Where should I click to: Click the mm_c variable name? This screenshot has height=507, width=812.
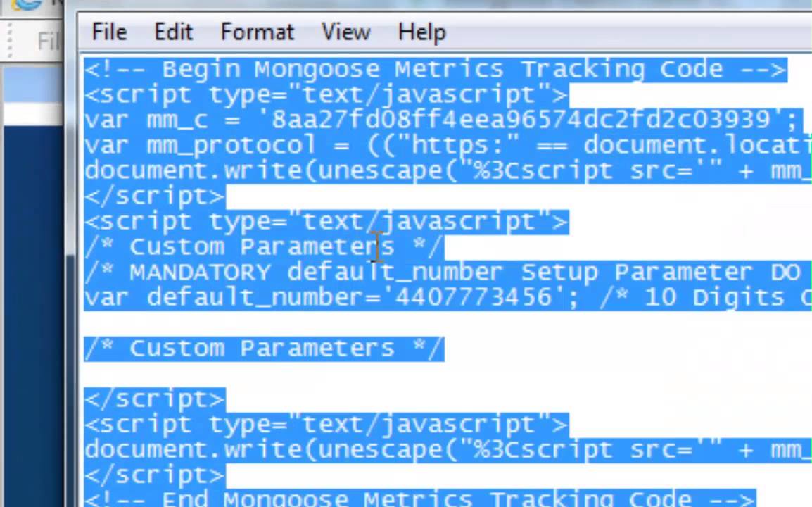[x=177, y=120]
